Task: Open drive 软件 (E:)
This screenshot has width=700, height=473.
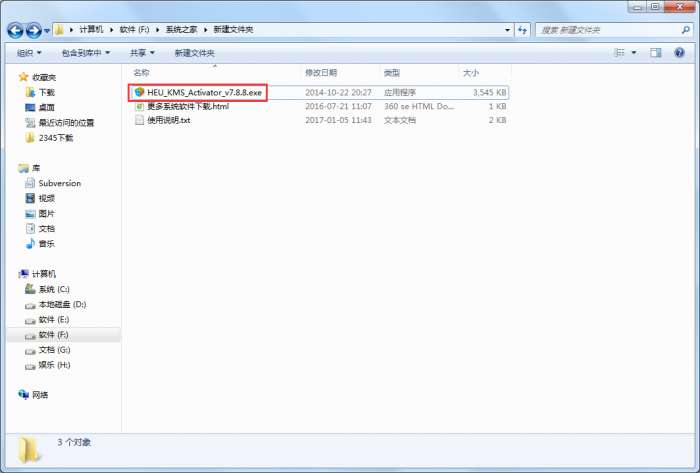Action: pyautogui.click(x=54, y=319)
